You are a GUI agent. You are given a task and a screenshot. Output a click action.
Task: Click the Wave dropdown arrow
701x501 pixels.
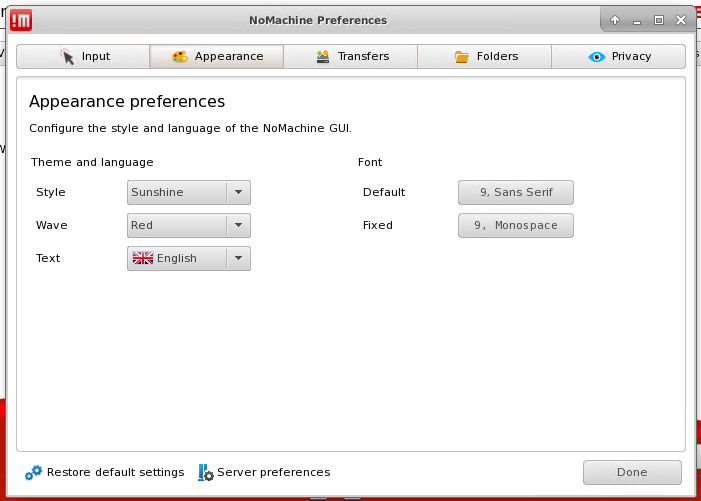click(x=238, y=225)
